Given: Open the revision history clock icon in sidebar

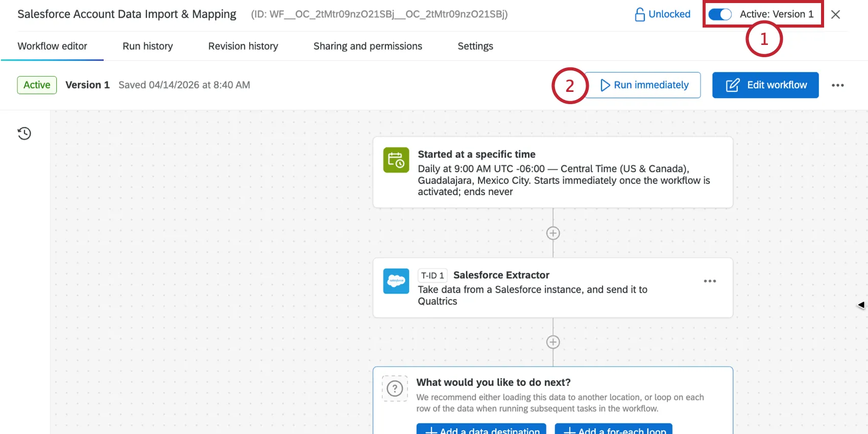Looking at the screenshot, I should [x=24, y=133].
